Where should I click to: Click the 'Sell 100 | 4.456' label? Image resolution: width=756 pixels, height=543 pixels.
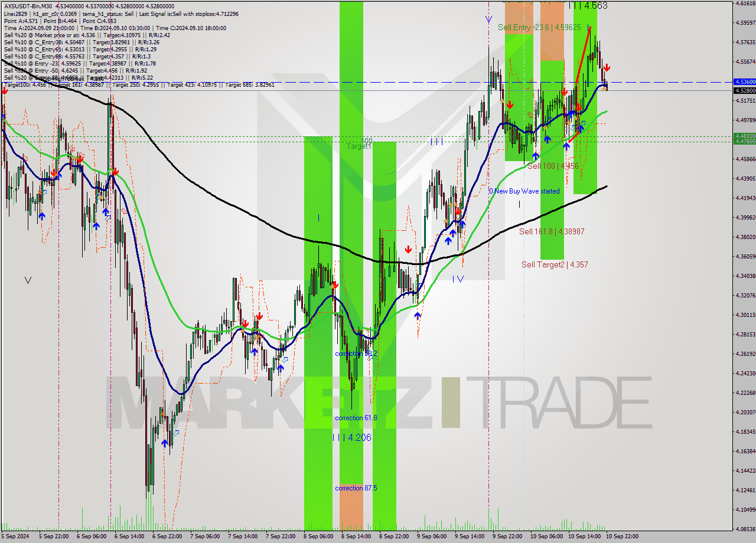pyautogui.click(x=553, y=166)
